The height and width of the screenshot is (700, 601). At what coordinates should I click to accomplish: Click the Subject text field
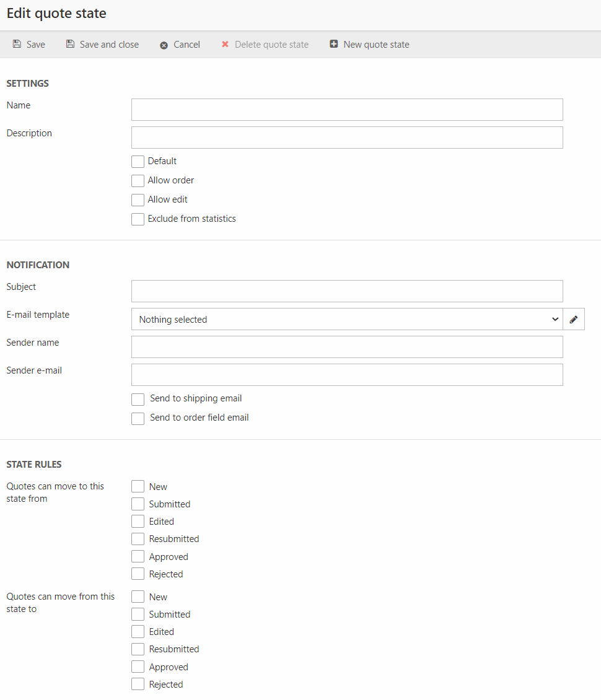347,291
